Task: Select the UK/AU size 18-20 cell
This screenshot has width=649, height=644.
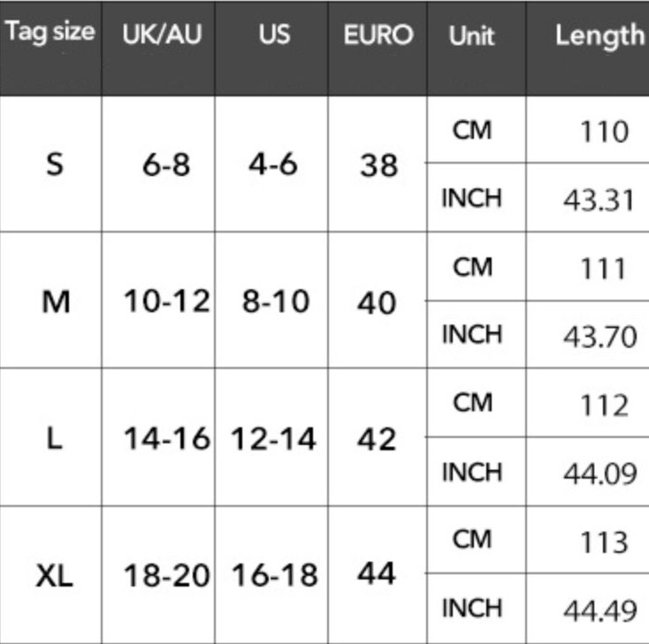Action: coord(165,576)
